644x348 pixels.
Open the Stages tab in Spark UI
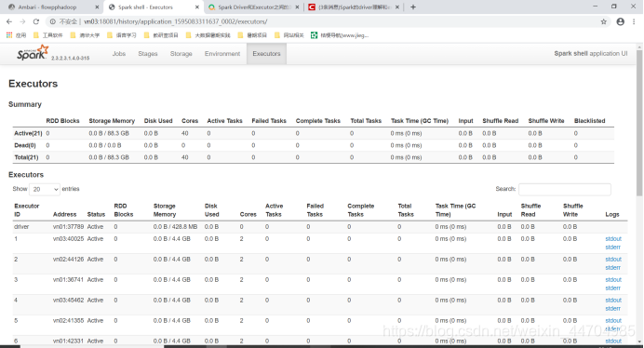[x=148, y=54]
